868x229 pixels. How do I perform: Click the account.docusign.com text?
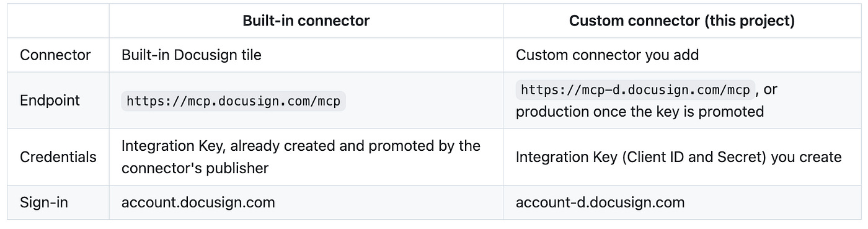[198, 202]
